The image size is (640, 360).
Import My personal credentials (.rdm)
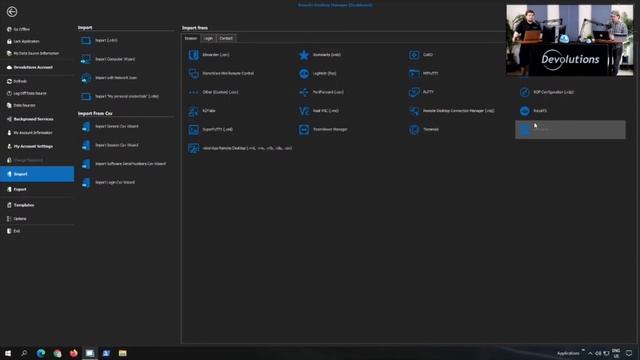tap(120, 96)
